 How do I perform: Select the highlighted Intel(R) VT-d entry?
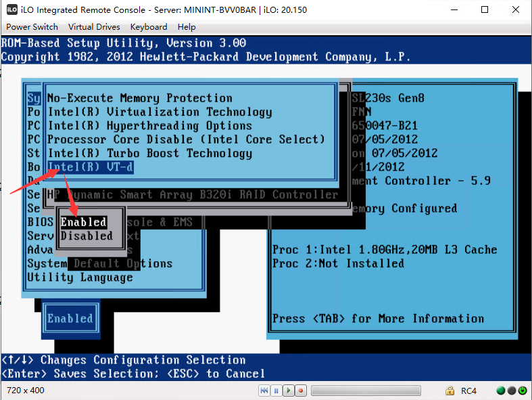tap(91, 167)
